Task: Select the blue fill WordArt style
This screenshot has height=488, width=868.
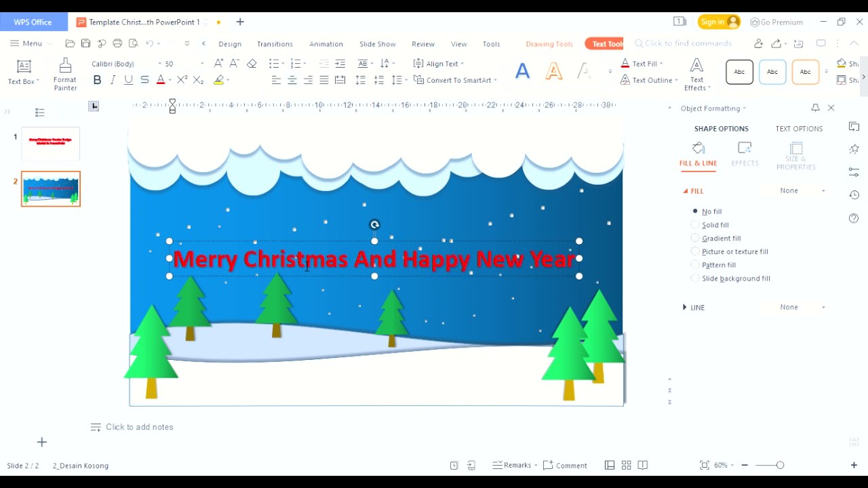Action: 522,71
